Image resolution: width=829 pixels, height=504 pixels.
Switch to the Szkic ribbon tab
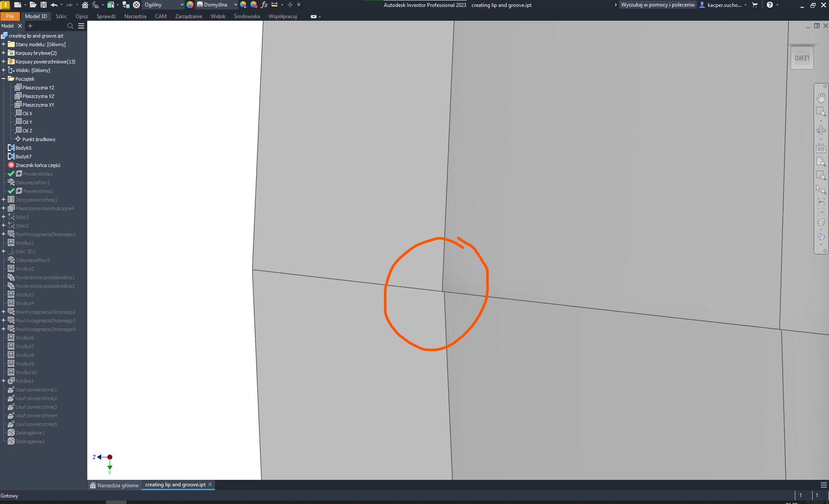60,16
